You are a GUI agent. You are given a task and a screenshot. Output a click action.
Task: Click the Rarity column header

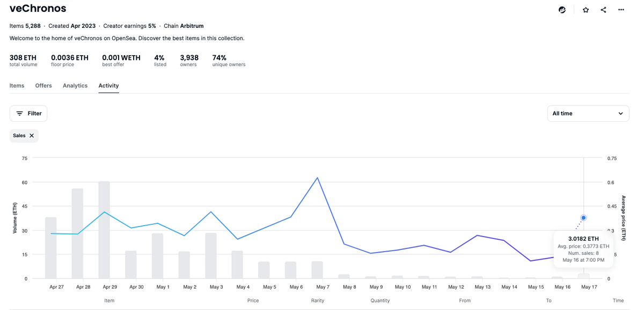coord(318,301)
